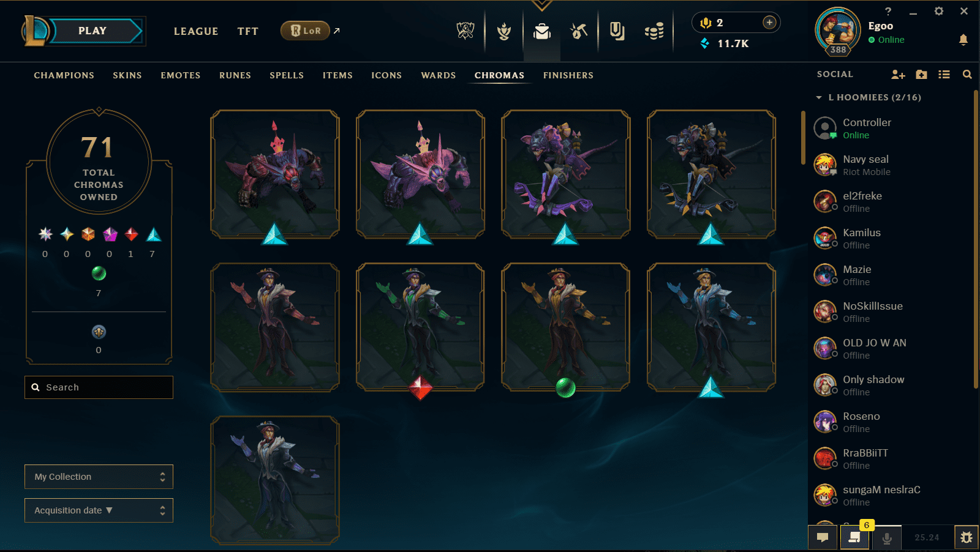Open the Acquisition date sort dropdown
Image resolution: width=980 pixels, height=552 pixels.
[99, 510]
